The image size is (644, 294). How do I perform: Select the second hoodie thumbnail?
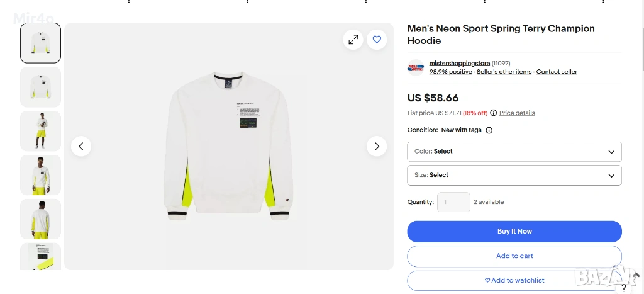[x=41, y=87]
